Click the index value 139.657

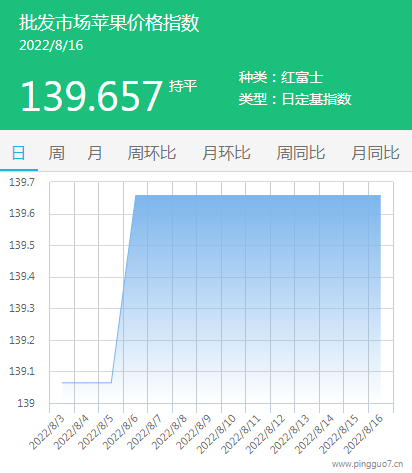91,96
